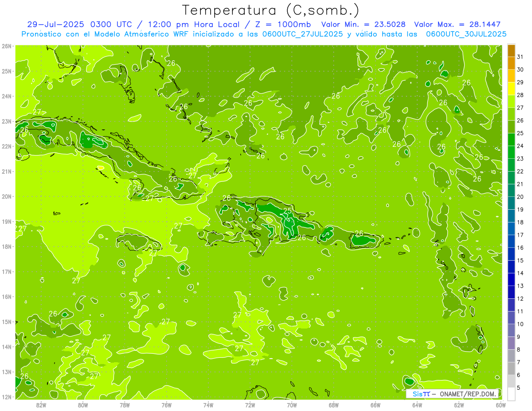The width and height of the screenshot is (532, 411).
Task: Click the '14N' latitude label
Action: pyautogui.click(x=7, y=347)
